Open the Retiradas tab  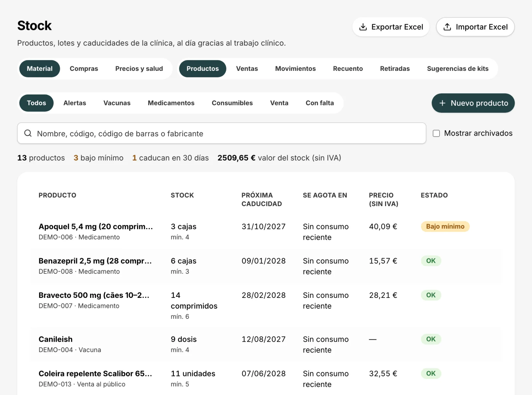tap(395, 68)
